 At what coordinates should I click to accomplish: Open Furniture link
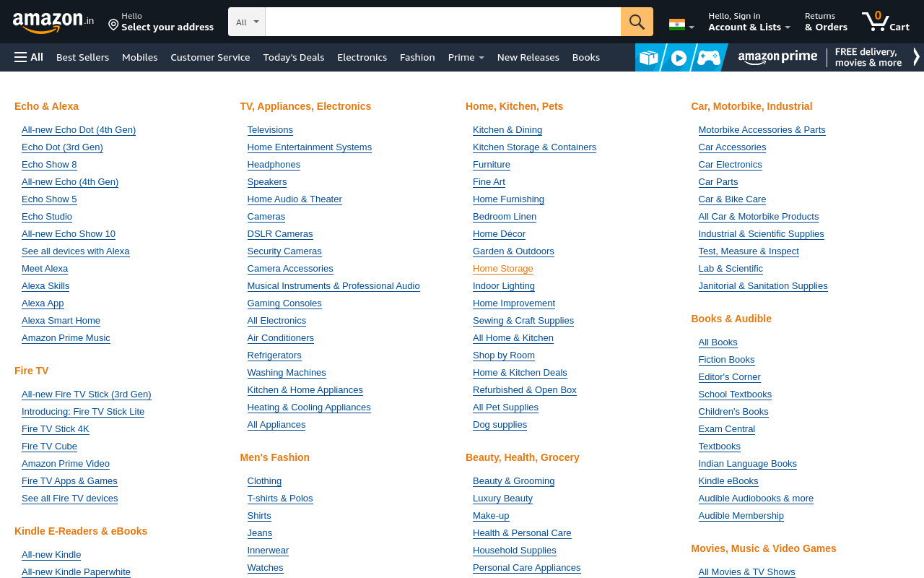click(x=492, y=165)
